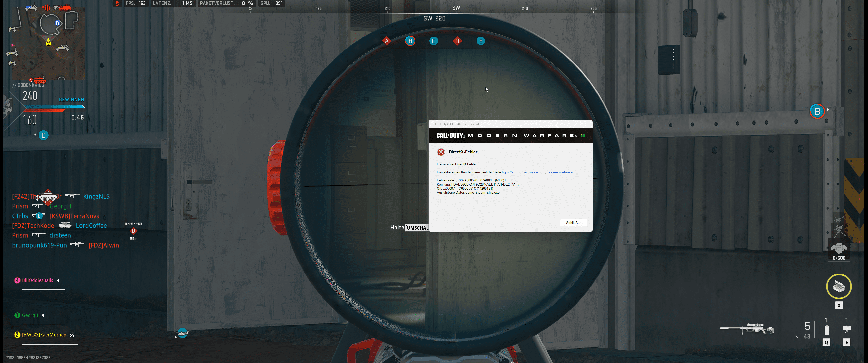
Task: Click the 0/500 killstreak score progress
Action: pyautogui.click(x=839, y=258)
